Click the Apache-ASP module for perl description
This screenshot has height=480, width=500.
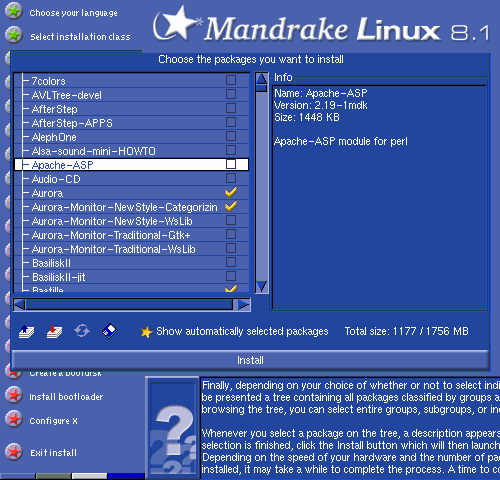pos(341,141)
